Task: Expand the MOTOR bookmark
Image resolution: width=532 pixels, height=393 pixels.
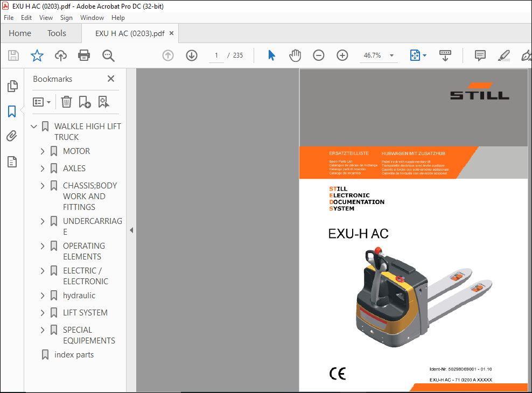Action: pyautogui.click(x=43, y=151)
